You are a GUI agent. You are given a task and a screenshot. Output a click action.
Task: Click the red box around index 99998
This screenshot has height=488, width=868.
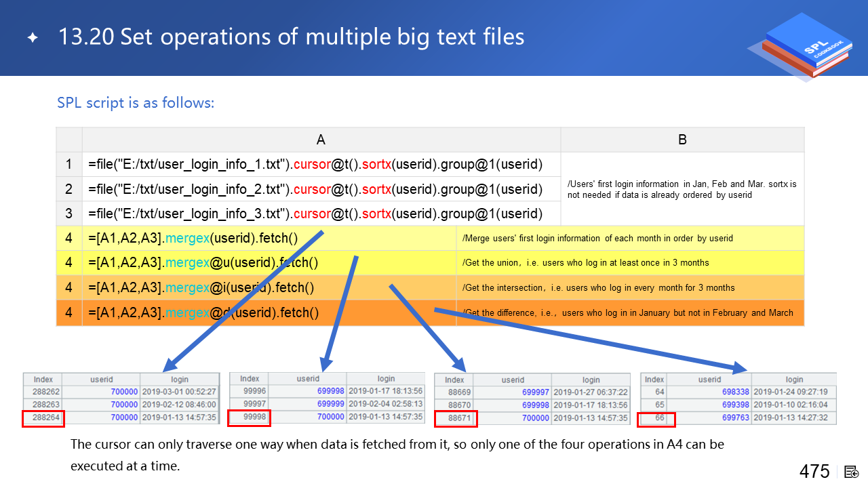[249, 418]
